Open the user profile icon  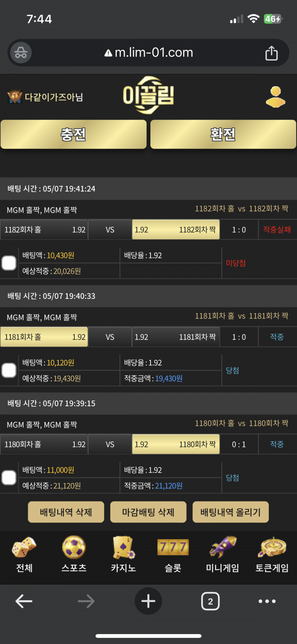coord(275,97)
